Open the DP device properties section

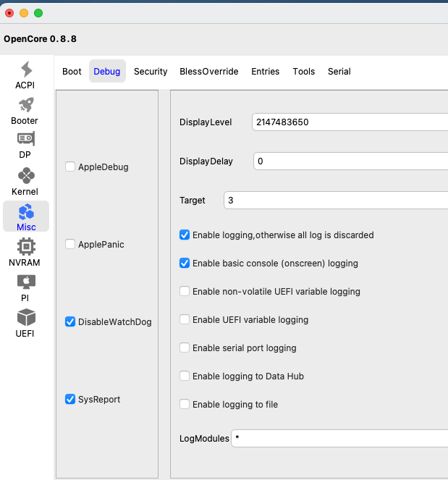pos(26,145)
